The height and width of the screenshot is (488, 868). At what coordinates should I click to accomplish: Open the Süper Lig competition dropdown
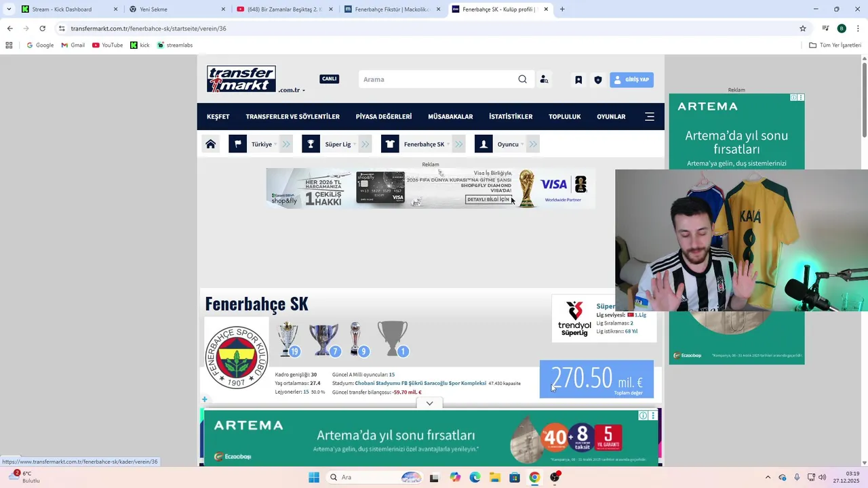(x=340, y=144)
